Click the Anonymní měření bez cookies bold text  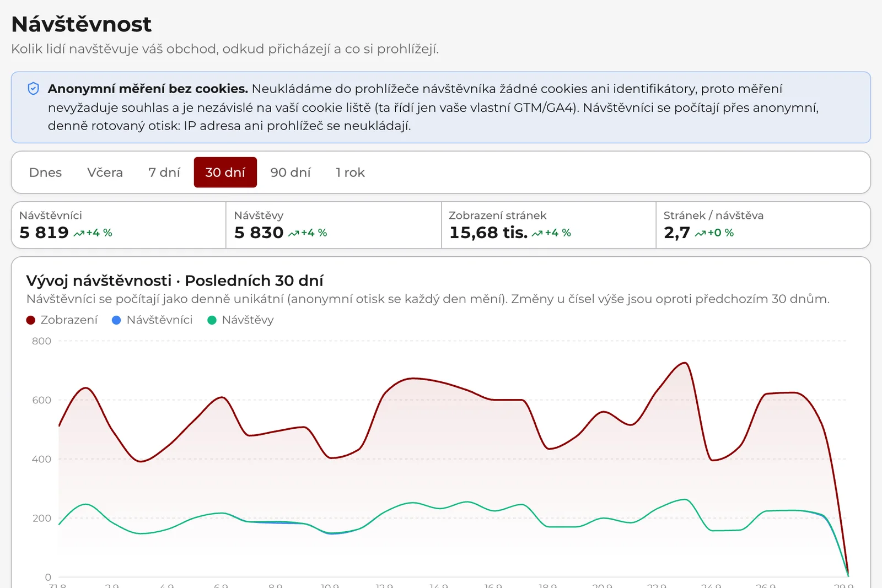[x=148, y=89]
